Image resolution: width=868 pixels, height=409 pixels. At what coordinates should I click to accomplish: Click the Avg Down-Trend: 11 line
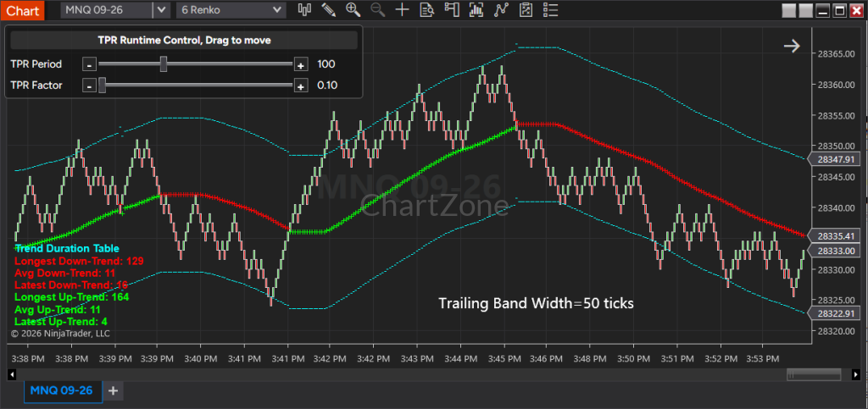tap(64, 273)
